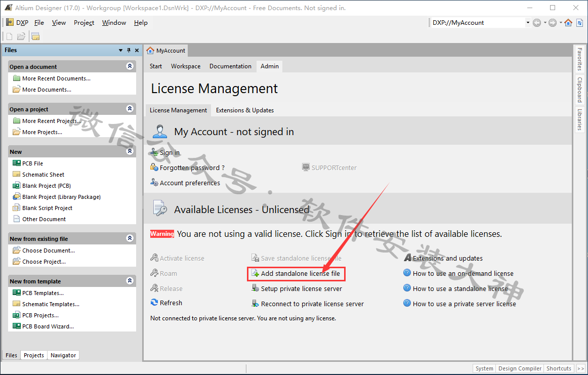Image resolution: width=588 pixels, height=375 pixels.
Task: Click Other Document in New section
Action: 44,219
